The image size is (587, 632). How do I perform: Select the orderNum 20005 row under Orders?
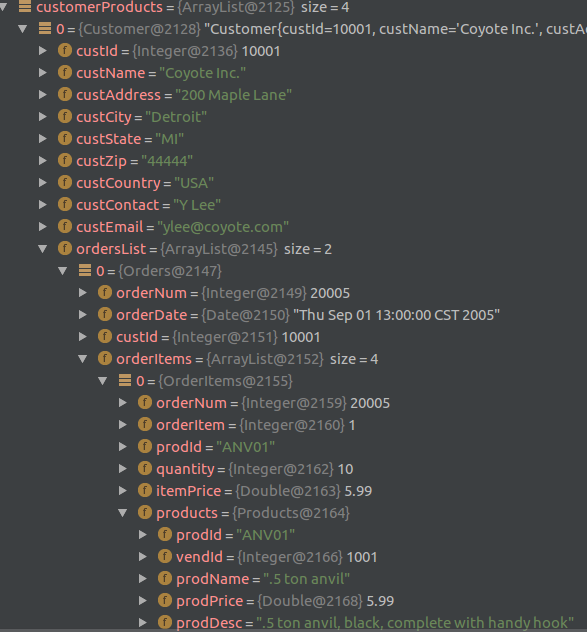tap(294, 293)
